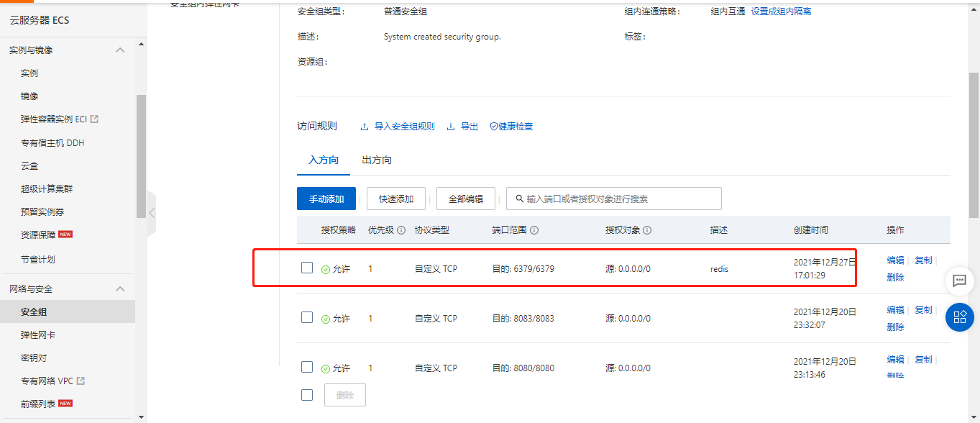This screenshot has width=980, height=423.
Task: Open the blue grid apps floating button
Action: pyautogui.click(x=959, y=317)
